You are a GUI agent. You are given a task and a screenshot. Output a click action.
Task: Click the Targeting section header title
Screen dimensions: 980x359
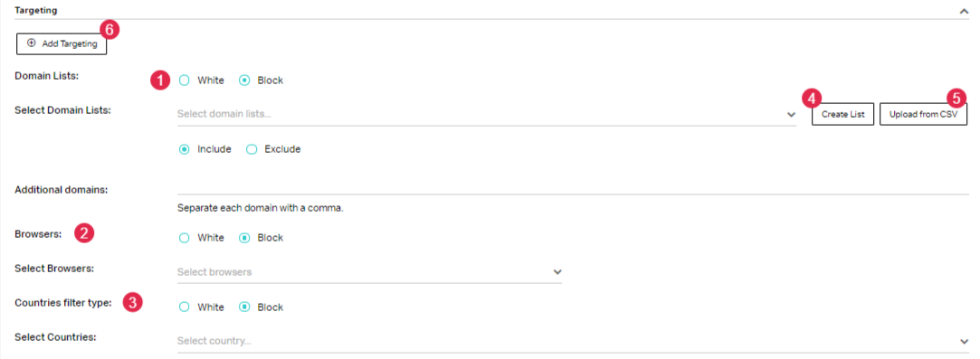35,11
